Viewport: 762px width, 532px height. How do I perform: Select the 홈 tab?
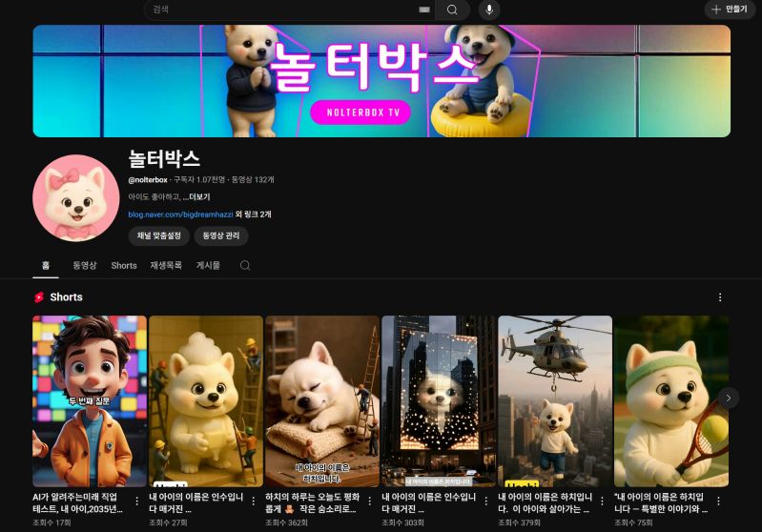[46, 265]
